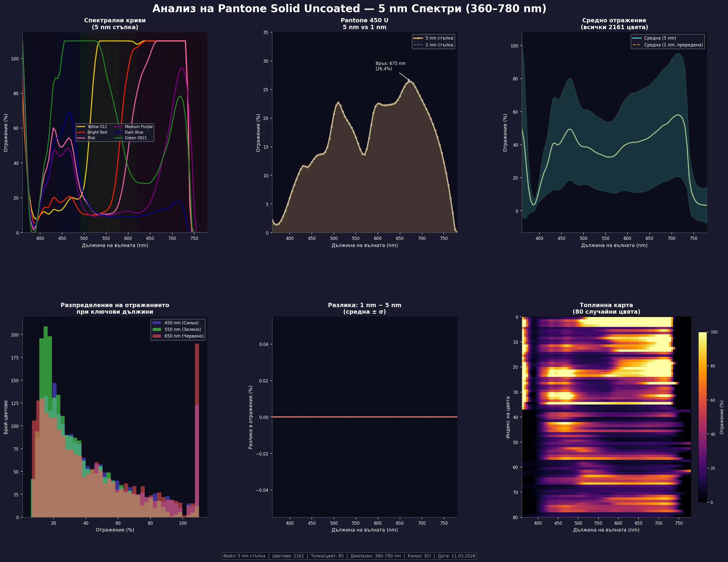The image size is (728, 562).
Task: Select "Цветове: 2161" in the footer
Action: point(288,556)
